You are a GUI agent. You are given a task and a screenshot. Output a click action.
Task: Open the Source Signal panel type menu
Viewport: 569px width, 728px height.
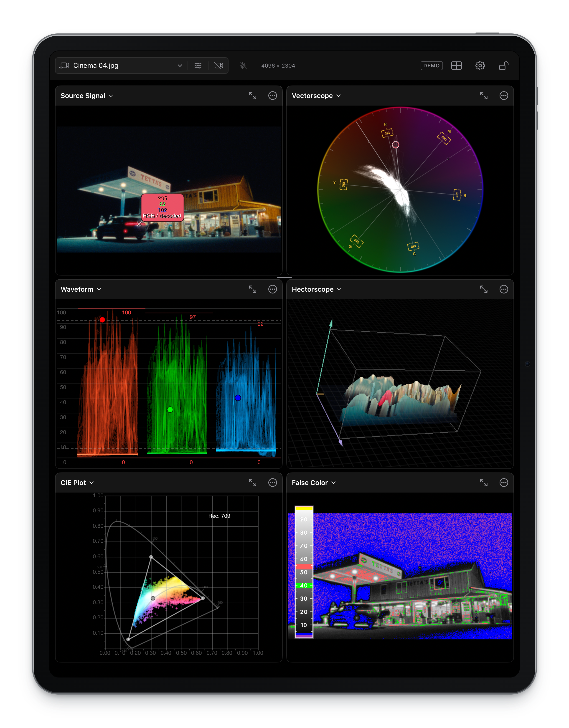coord(87,96)
